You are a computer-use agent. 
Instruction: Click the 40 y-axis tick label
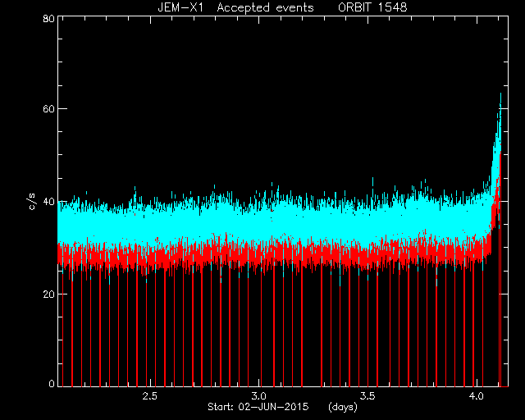(x=48, y=202)
